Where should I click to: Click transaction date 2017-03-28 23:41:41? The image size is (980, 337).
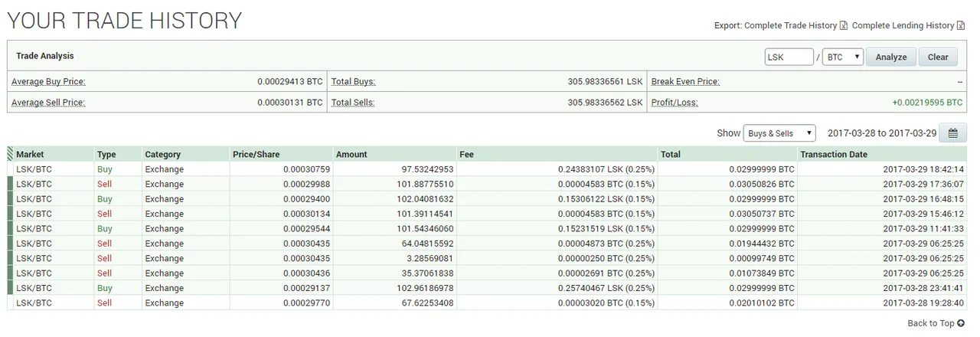923,289
